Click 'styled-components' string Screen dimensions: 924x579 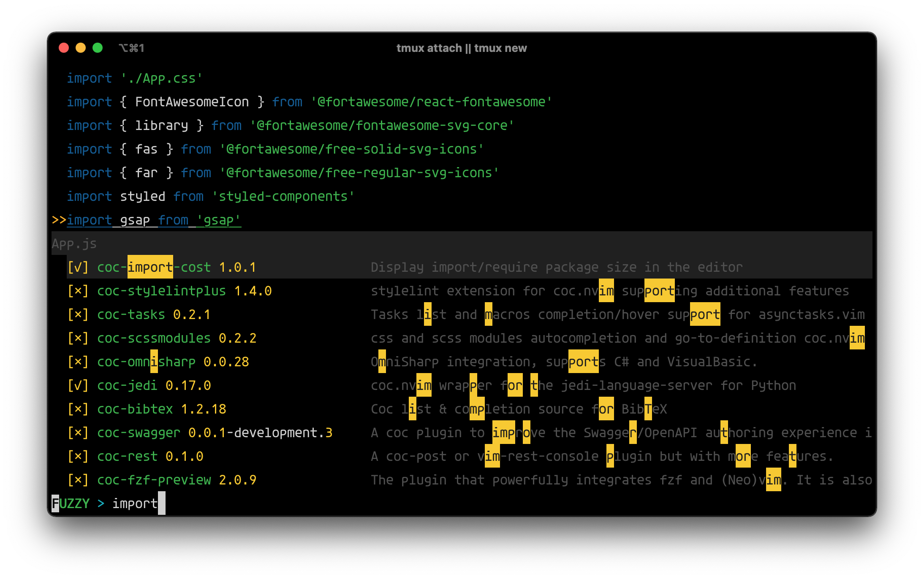pyautogui.click(x=283, y=196)
